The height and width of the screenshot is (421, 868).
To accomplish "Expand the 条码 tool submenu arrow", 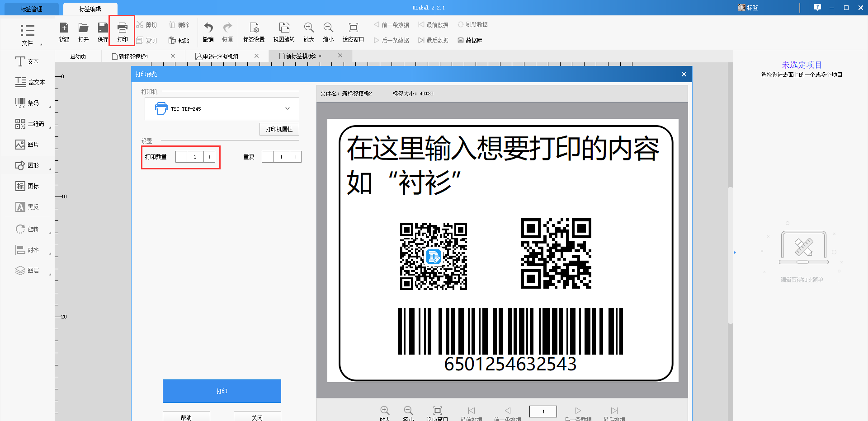I will [50, 107].
